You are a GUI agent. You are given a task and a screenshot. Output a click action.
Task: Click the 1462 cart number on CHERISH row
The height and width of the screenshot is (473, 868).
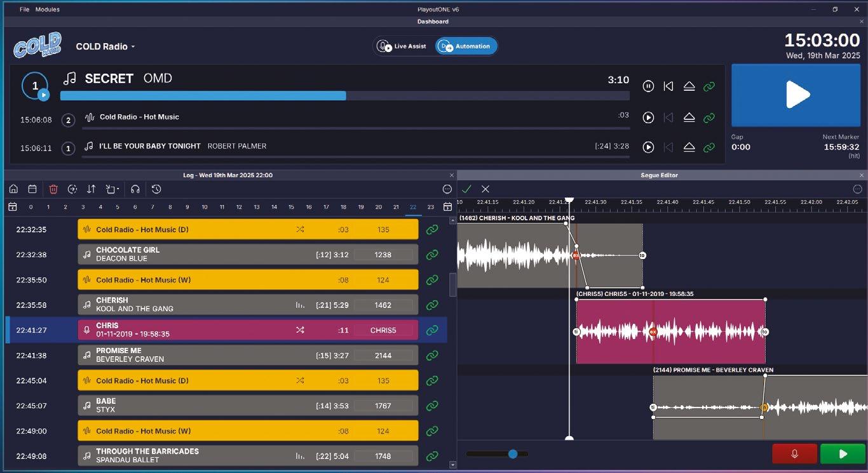click(383, 305)
